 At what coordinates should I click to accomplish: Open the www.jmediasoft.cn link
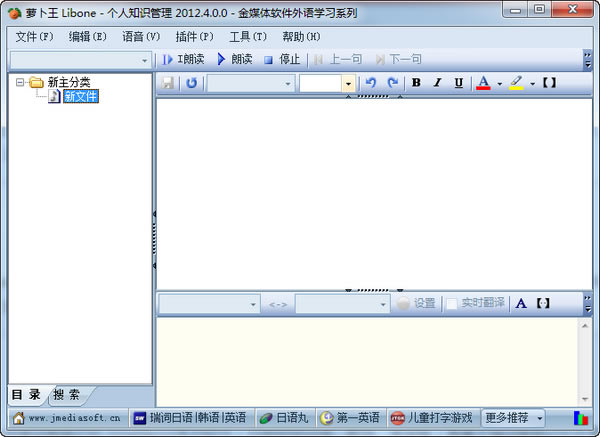click(65, 417)
